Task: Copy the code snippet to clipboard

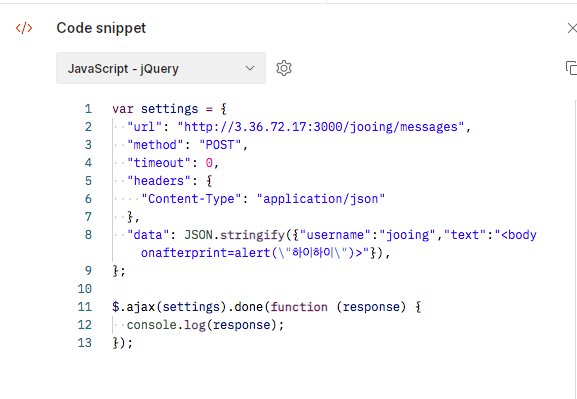Action: 571,68
